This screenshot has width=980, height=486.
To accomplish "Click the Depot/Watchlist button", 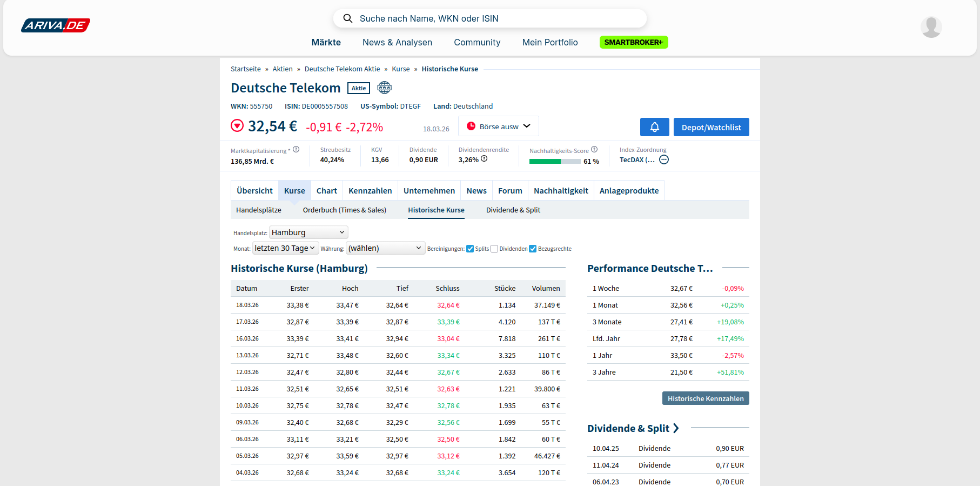I will 711,127.
